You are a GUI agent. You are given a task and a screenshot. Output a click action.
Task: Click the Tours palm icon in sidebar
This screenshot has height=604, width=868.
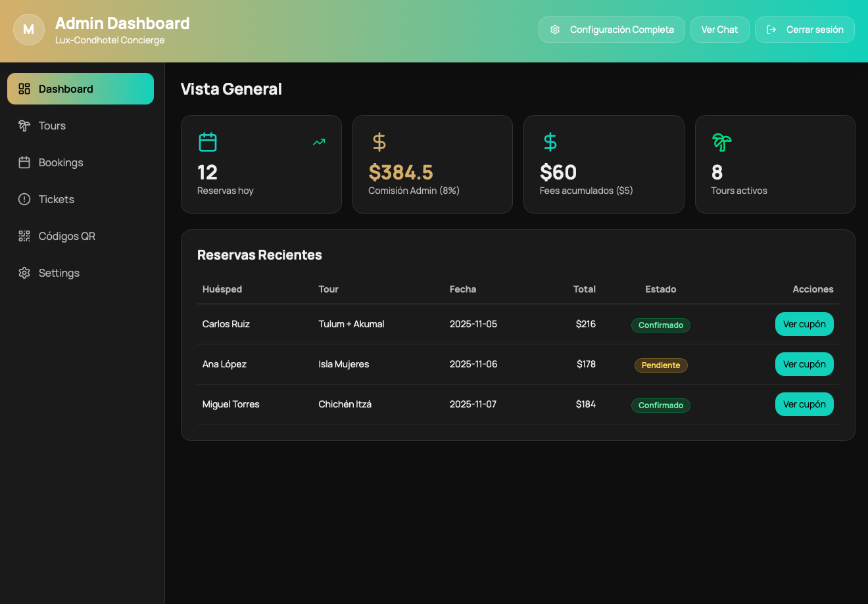point(24,125)
